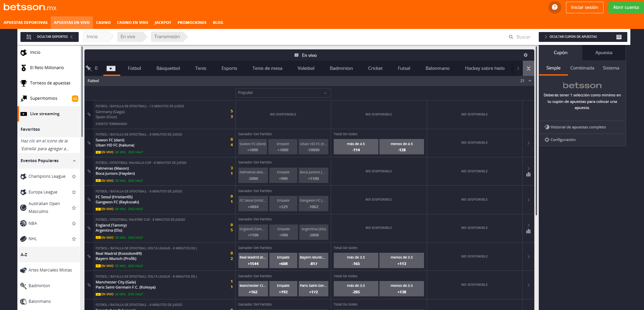Viewport: 644px width, 310px height.
Task: Select the Combinada bet type tab
Action: coord(582,68)
